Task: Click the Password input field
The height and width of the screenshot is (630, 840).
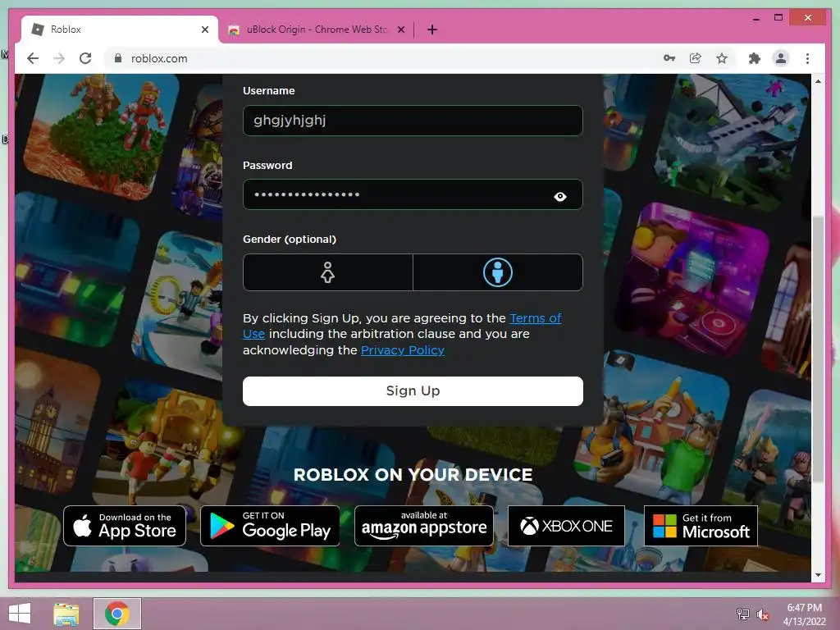Action: point(413,194)
